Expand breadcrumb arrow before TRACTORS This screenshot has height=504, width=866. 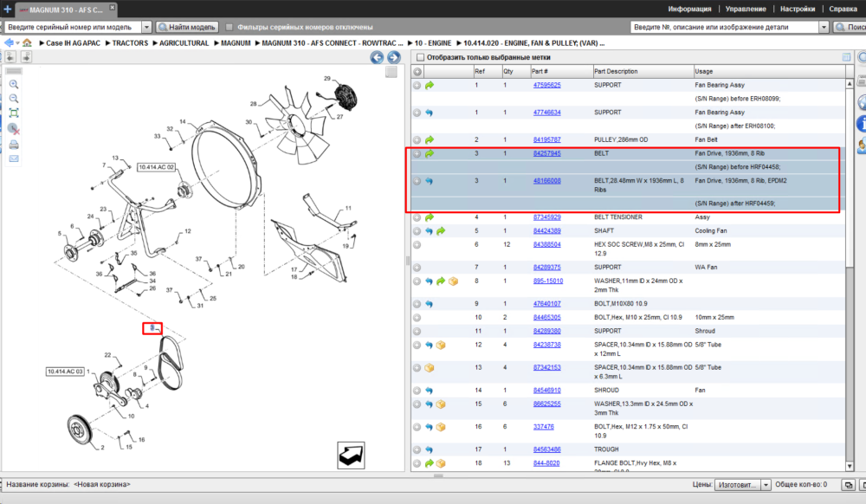click(108, 43)
